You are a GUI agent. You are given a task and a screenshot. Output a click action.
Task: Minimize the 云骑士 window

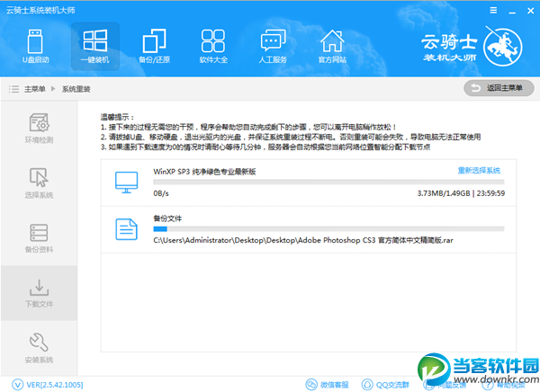pyautogui.click(x=512, y=11)
